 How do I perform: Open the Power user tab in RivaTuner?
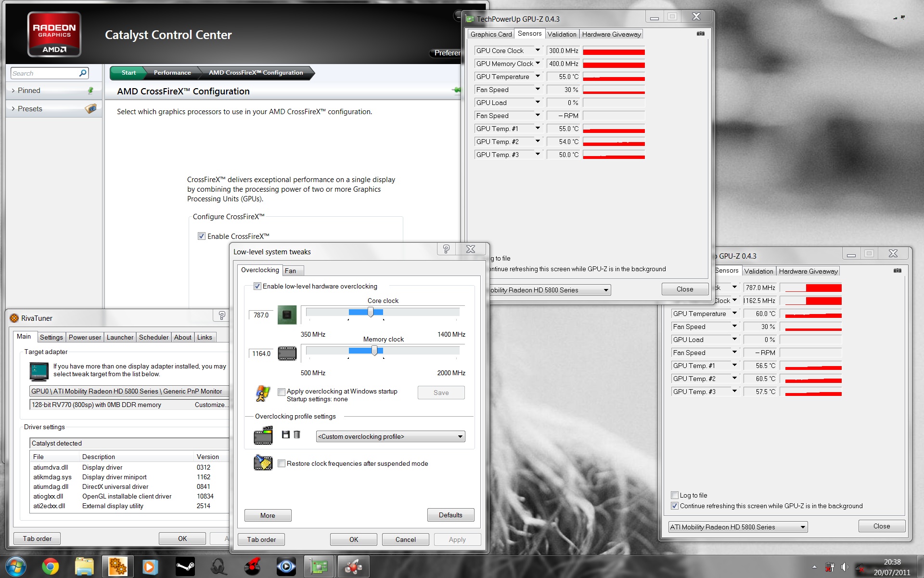(x=85, y=337)
